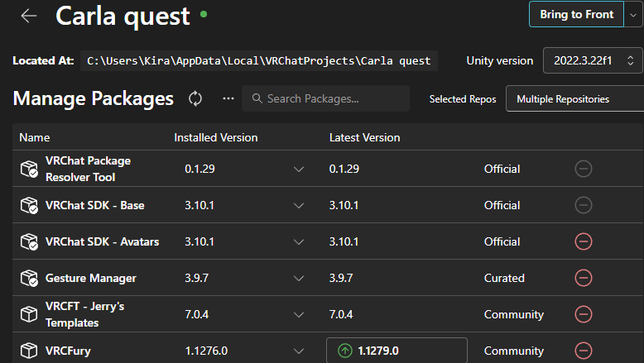The width and height of the screenshot is (644, 363).
Task: Refresh packages with the circular arrows icon
Action: 195,99
